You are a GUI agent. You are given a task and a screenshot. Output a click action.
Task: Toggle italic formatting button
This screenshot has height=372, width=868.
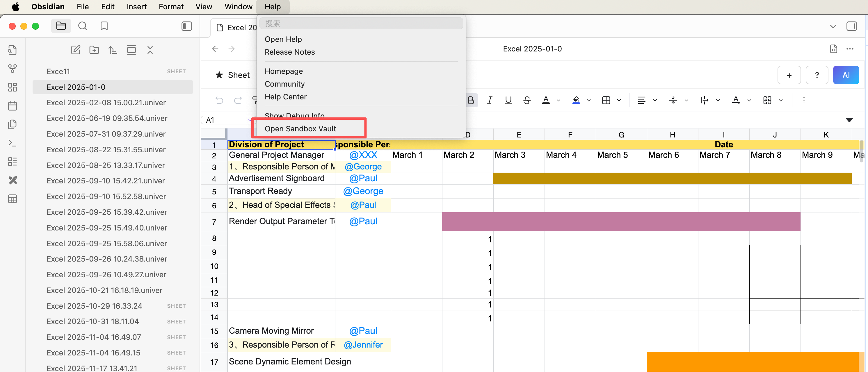[490, 100]
